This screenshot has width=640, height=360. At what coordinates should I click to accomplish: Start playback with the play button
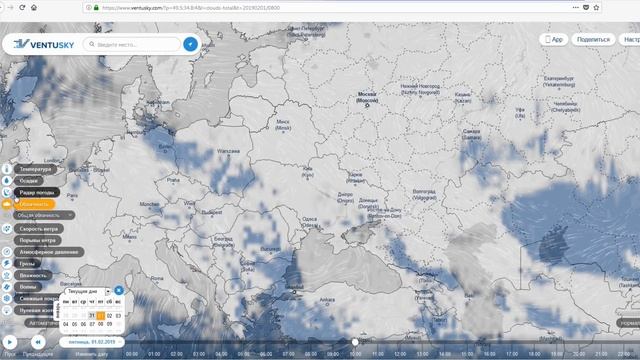tap(9, 342)
